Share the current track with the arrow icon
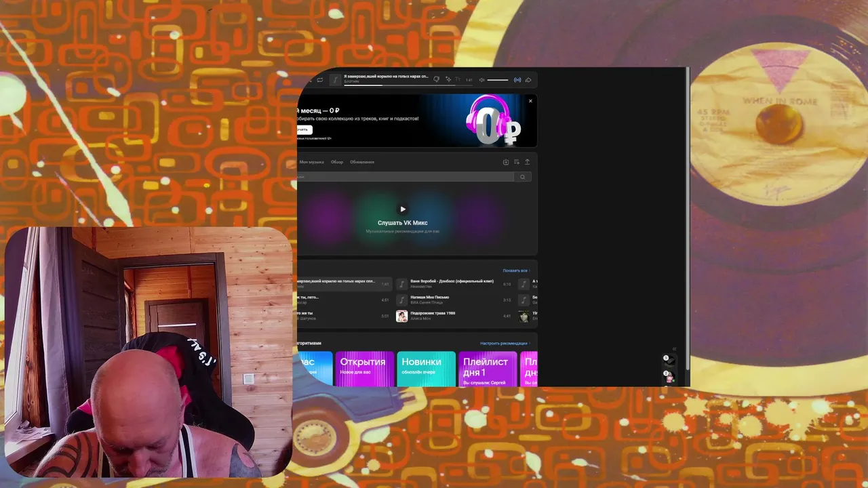Screen dimensions: 868x488 point(528,80)
